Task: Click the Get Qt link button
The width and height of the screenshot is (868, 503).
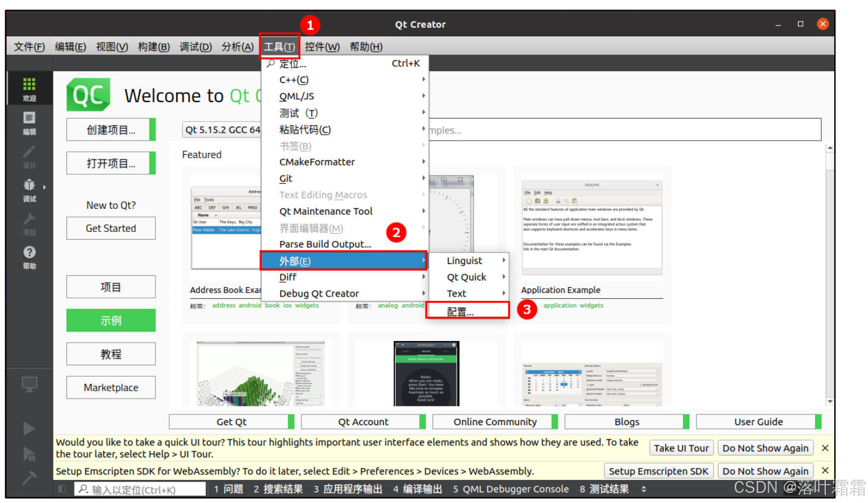Action: [231, 422]
